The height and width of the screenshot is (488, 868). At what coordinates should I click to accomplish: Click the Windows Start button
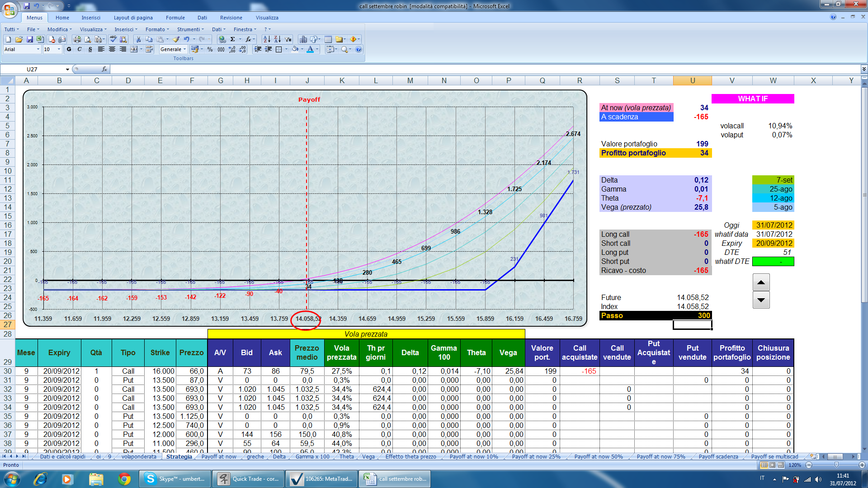click(12, 479)
